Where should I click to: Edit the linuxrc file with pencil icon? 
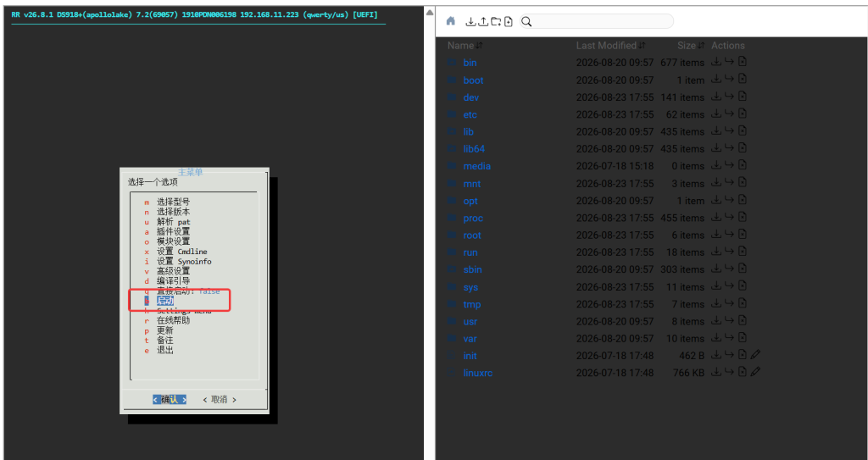click(755, 372)
